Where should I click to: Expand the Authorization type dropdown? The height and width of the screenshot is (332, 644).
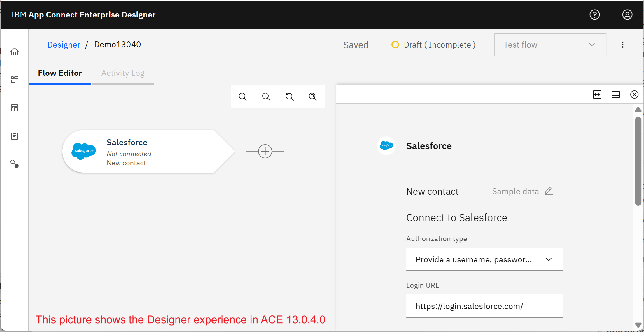point(484,259)
